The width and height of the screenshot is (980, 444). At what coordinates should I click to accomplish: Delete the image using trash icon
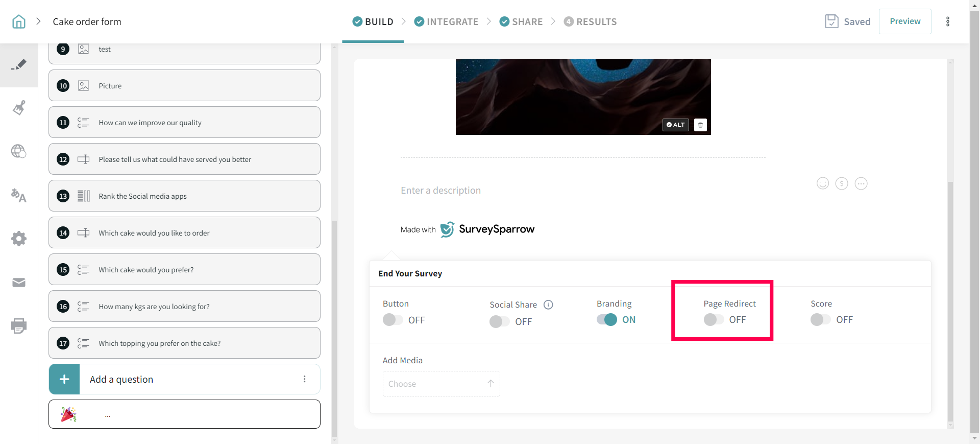(700, 125)
